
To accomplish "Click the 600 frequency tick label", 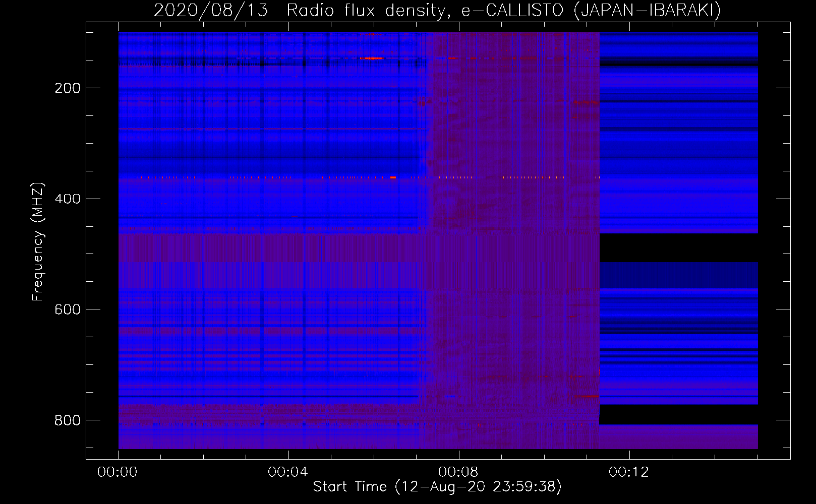I will tap(68, 309).
